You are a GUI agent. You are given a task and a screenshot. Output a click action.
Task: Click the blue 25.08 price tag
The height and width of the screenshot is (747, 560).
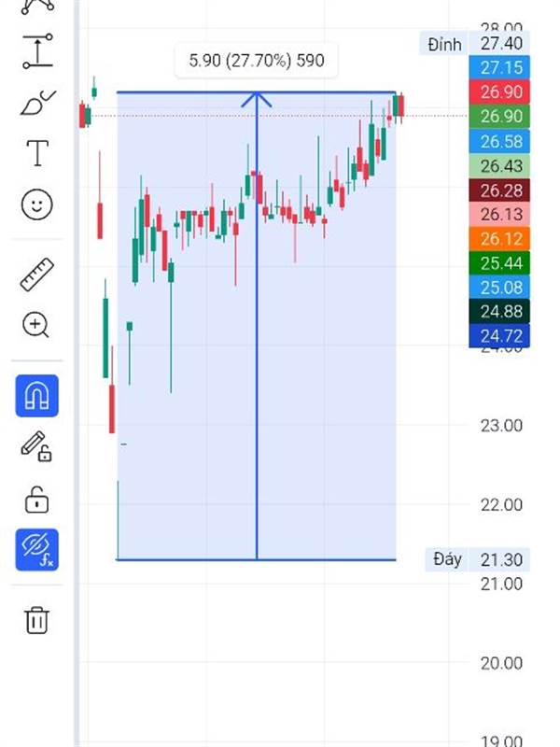click(499, 288)
